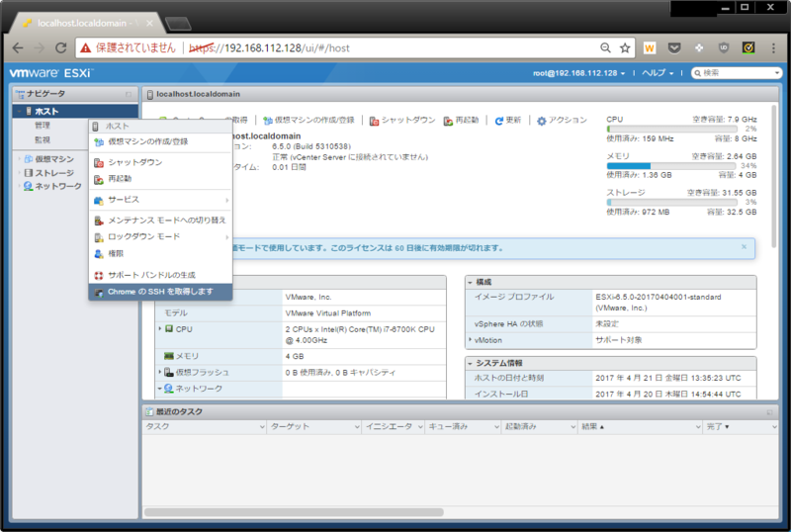Select ホスト in the navigator

click(76, 111)
